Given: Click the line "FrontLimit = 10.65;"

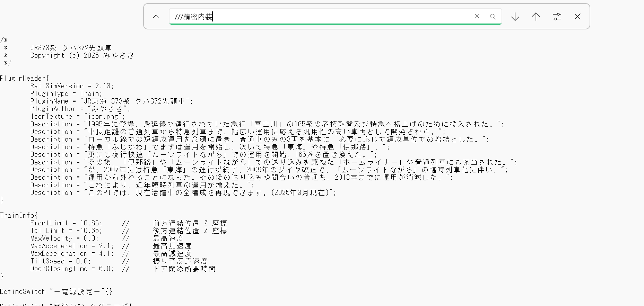Looking at the screenshot, I should pos(66,223).
